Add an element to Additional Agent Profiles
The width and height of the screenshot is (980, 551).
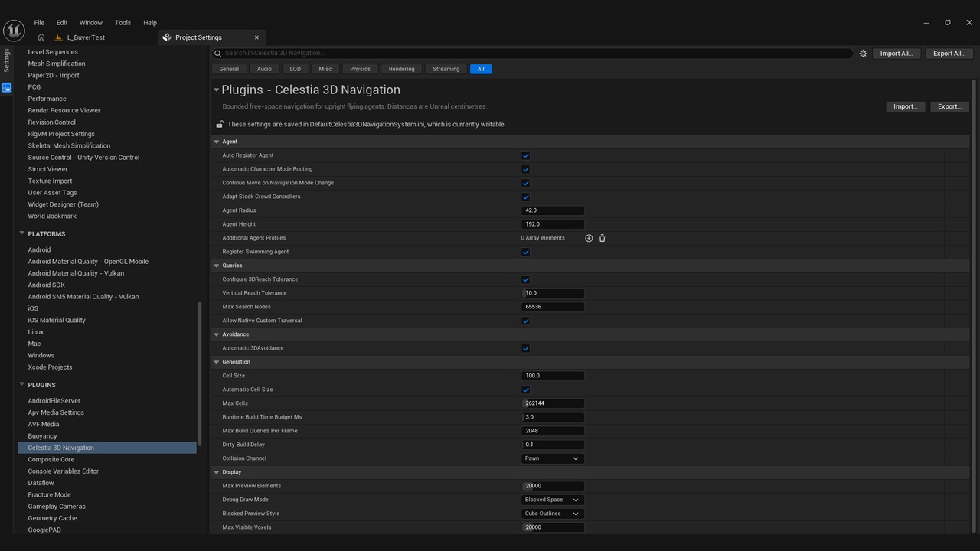click(x=589, y=238)
